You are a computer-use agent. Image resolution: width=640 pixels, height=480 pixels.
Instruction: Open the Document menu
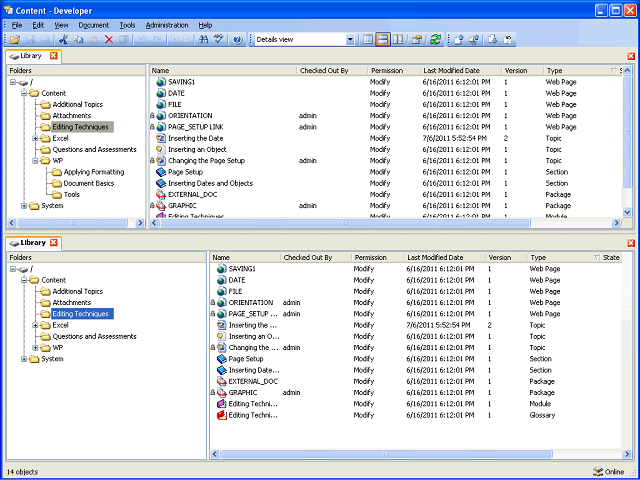point(93,25)
